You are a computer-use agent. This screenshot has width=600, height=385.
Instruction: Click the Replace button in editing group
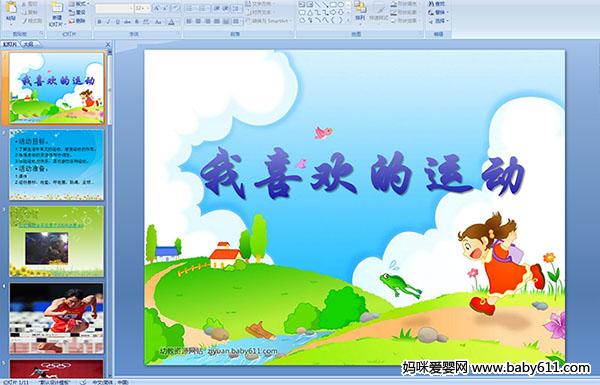click(437, 12)
